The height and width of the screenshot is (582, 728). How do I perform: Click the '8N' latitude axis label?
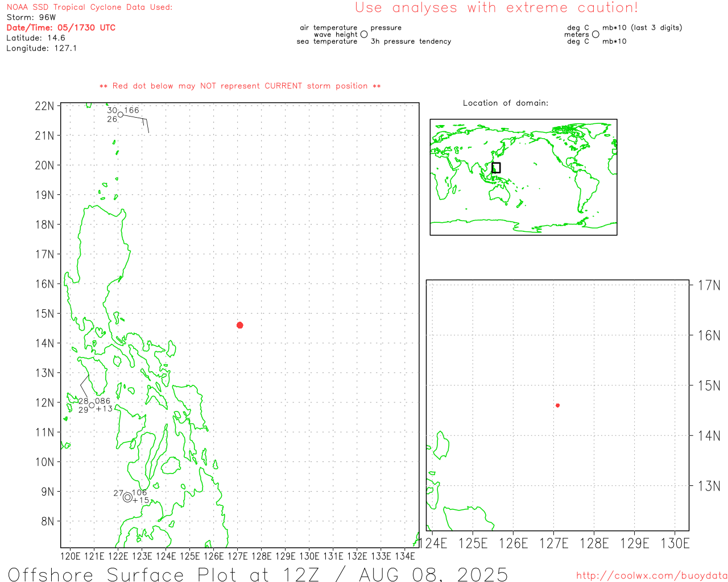tap(48, 521)
